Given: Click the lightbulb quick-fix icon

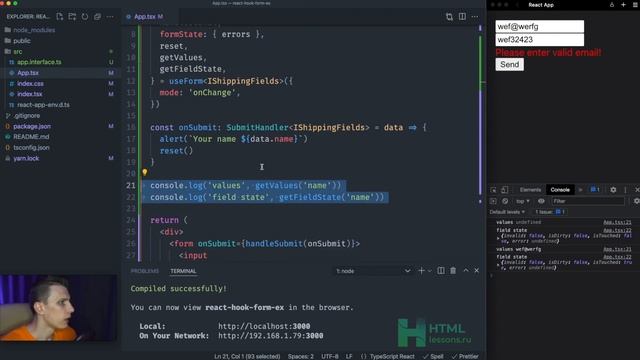Looking at the screenshot, I should 144,172.
